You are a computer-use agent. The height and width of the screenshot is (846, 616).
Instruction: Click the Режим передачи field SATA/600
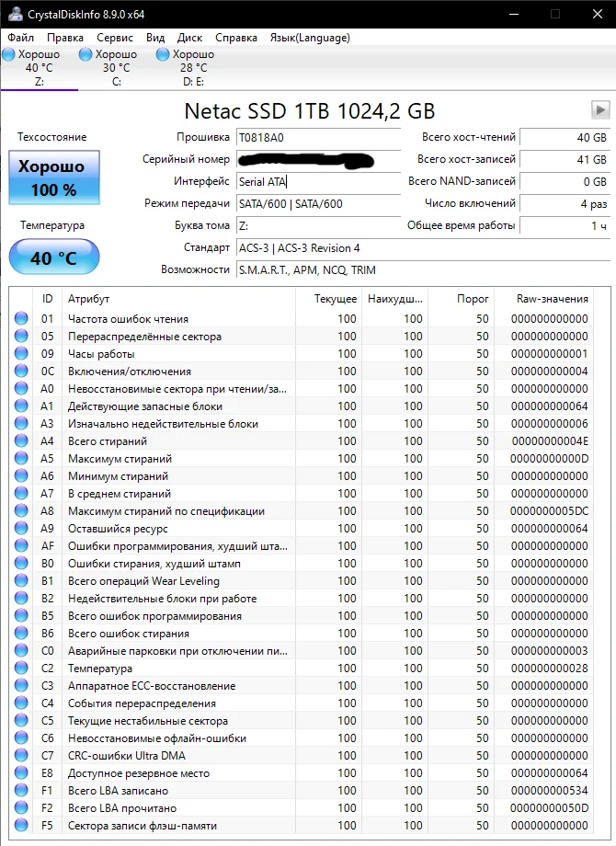point(318,204)
